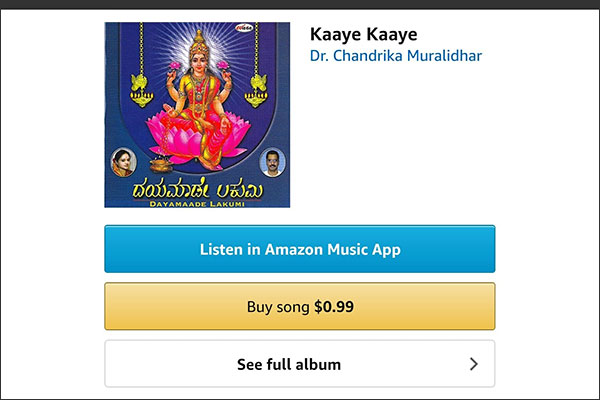Click Listen in Amazon Music App button
600x400 pixels.
300,249
